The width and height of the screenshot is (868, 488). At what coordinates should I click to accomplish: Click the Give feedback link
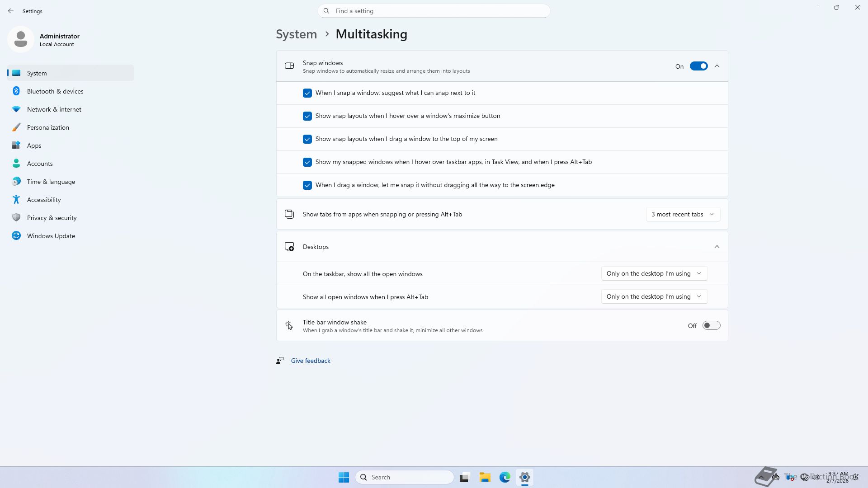click(x=311, y=361)
